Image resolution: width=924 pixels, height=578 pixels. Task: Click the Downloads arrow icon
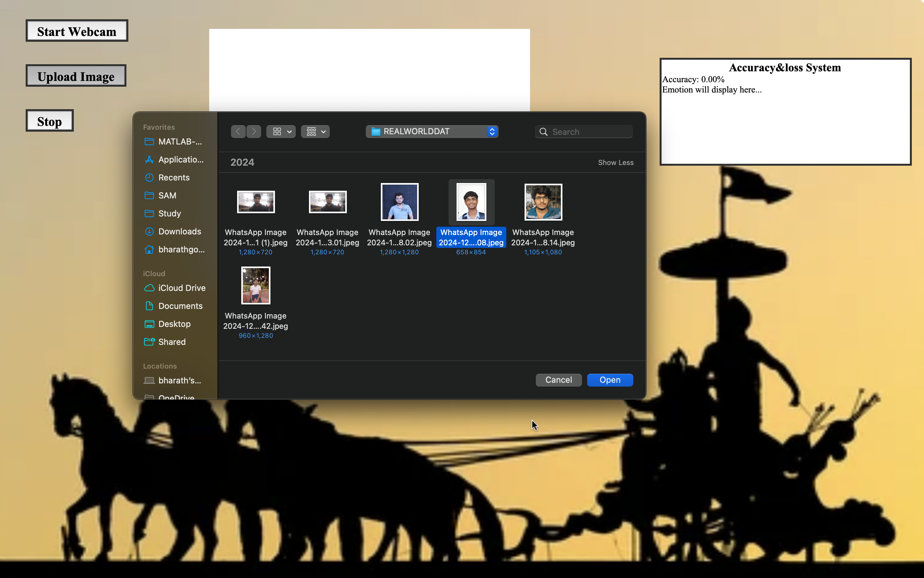pyautogui.click(x=149, y=231)
